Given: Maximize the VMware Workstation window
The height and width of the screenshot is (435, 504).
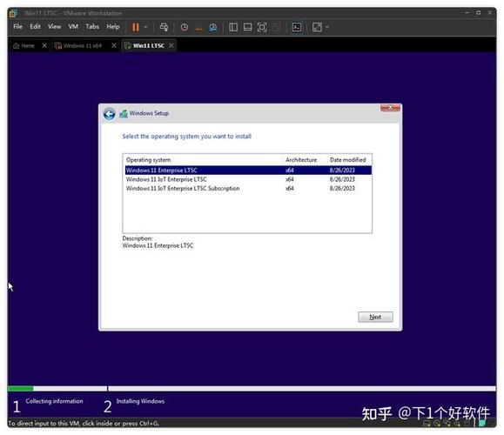Looking at the screenshot, I should [479, 12].
